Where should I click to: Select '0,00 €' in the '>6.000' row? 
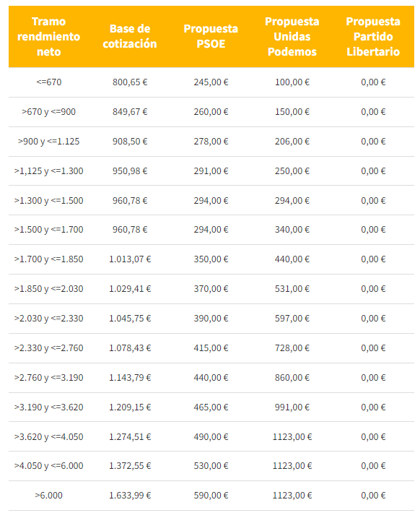coord(373,496)
